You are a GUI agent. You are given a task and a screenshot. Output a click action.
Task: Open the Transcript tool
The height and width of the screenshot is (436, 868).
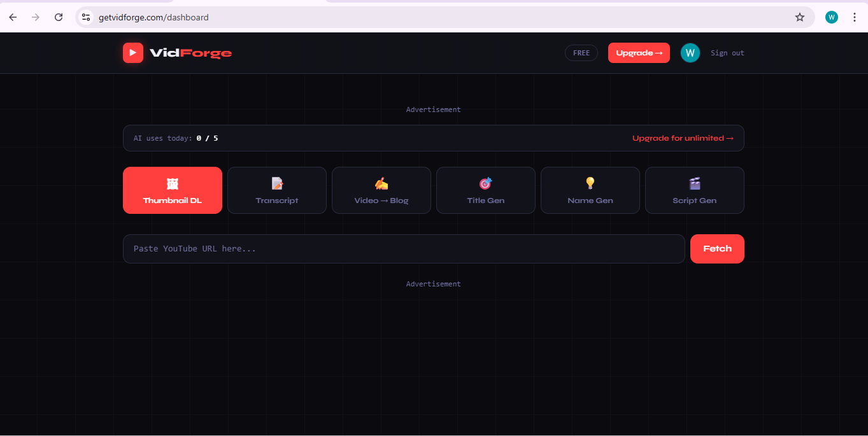pos(276,190)
